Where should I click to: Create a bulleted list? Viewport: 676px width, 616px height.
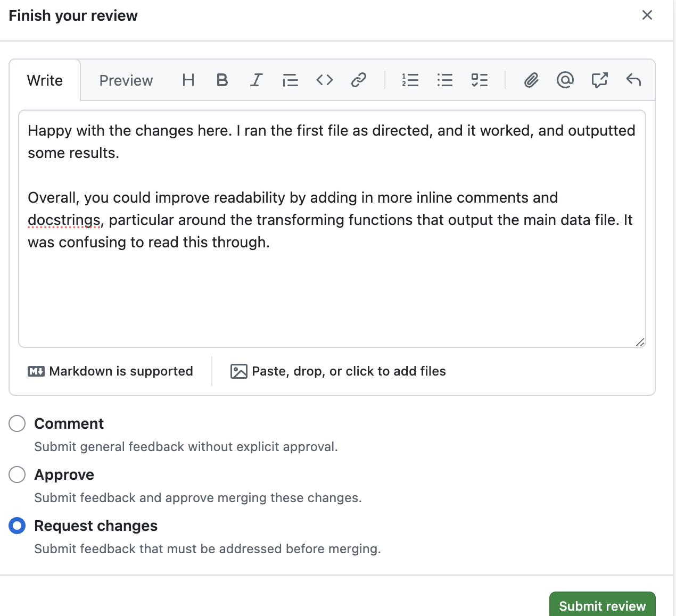pos(444,80)
